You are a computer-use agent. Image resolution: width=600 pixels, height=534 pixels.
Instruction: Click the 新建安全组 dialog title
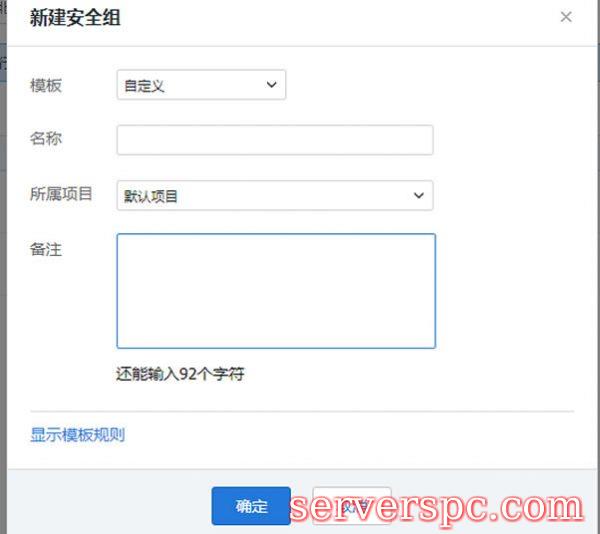pos(75,18)
